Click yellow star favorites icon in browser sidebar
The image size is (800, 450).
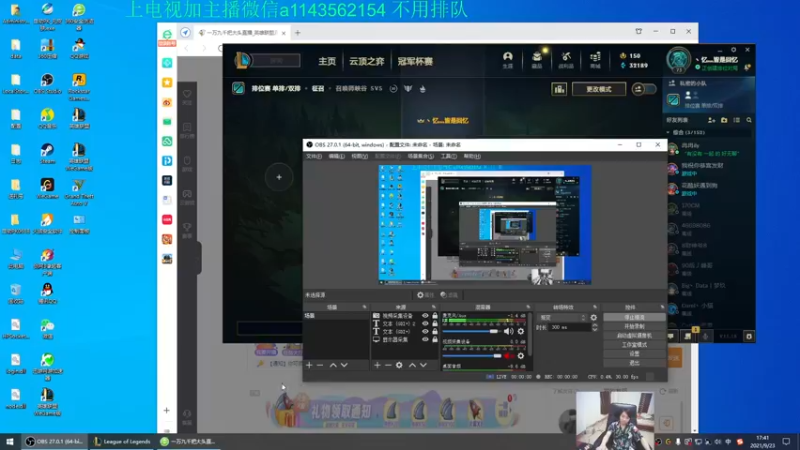tap(167, 82)
